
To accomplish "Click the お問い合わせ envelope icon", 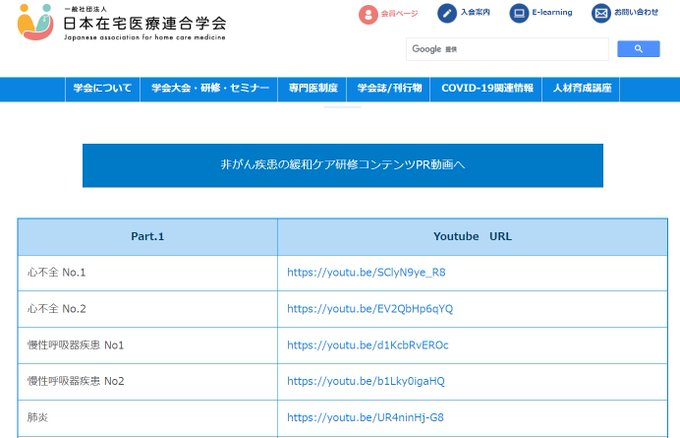I will 601,13.
